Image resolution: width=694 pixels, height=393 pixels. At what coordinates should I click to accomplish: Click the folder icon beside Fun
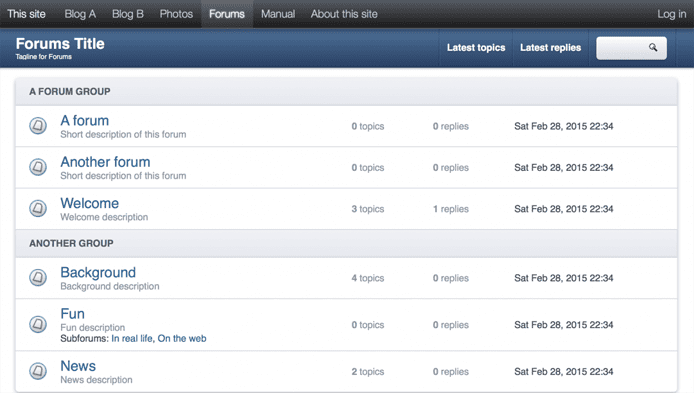coord(38,324)
